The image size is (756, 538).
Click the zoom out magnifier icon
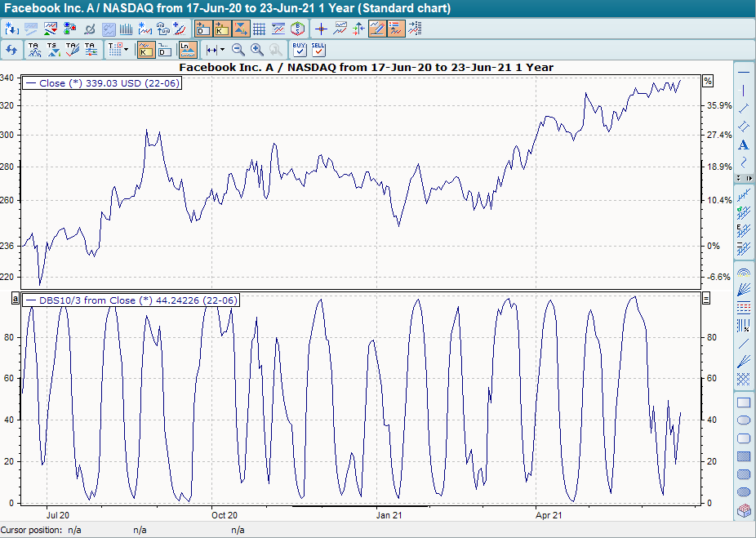(x=238, y=49)
